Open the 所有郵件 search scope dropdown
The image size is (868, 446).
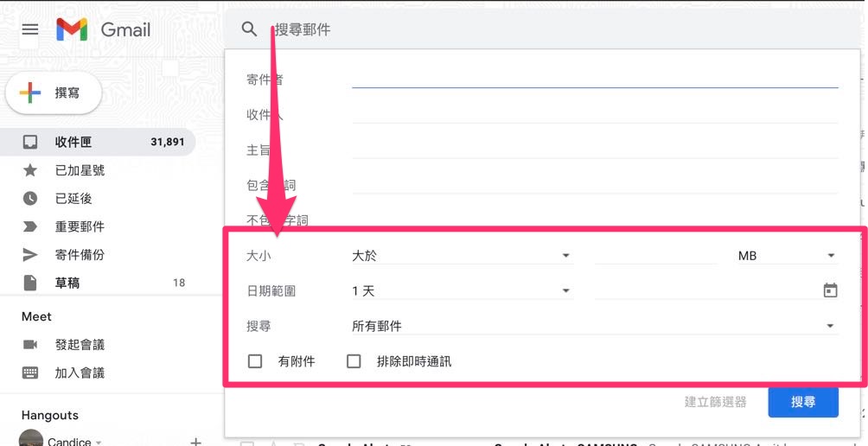click(x=595, y=326)
